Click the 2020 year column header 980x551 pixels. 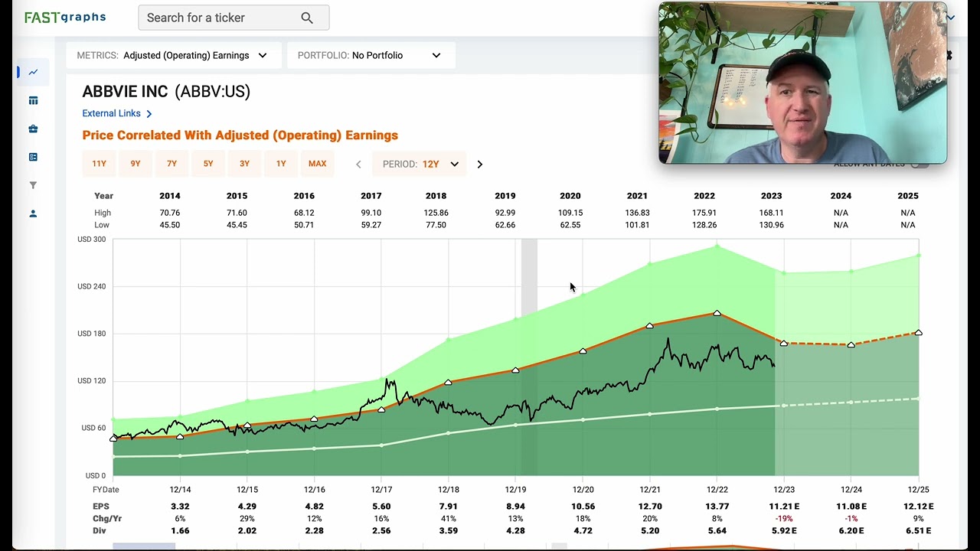[570, 196]
